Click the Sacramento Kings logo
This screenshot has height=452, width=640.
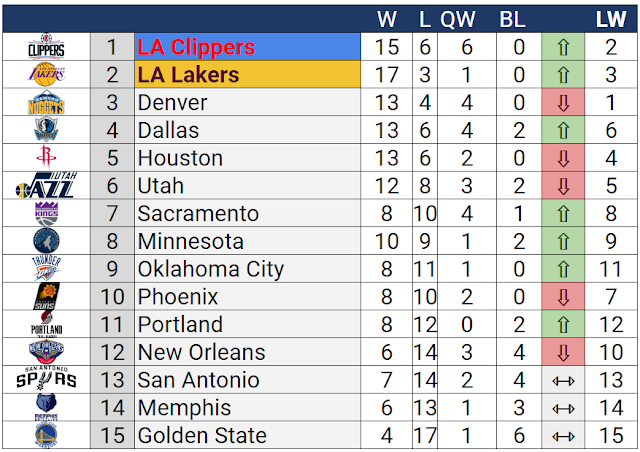(x=45, y=213)
